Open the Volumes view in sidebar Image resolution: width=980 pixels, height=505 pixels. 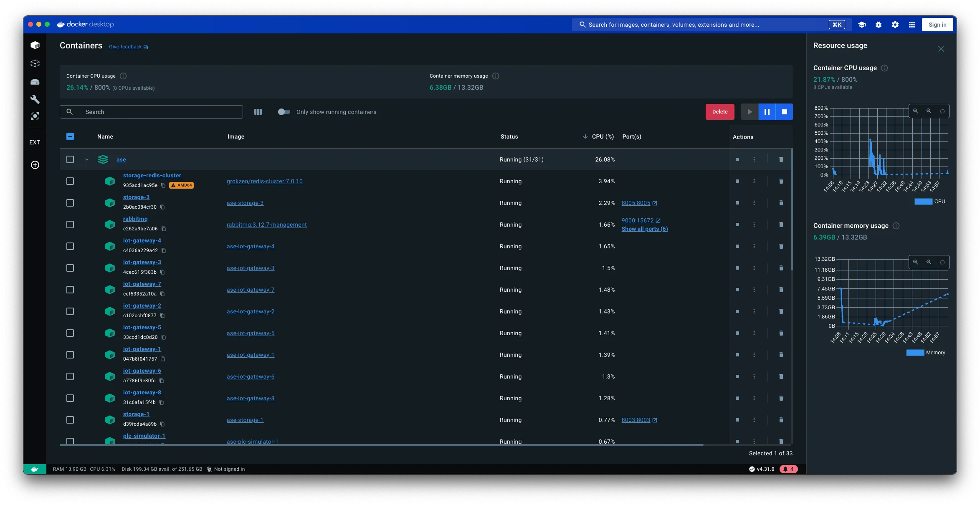35,82
